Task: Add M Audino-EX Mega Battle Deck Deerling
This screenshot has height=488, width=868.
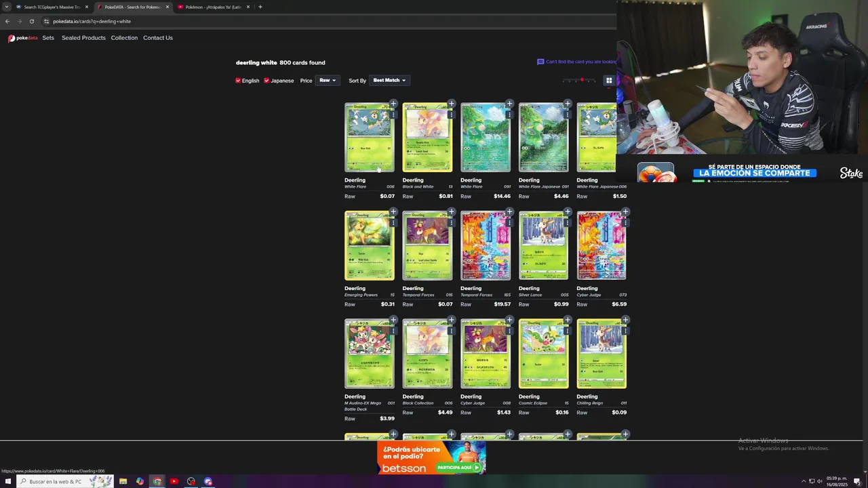Action: [393, 319]
